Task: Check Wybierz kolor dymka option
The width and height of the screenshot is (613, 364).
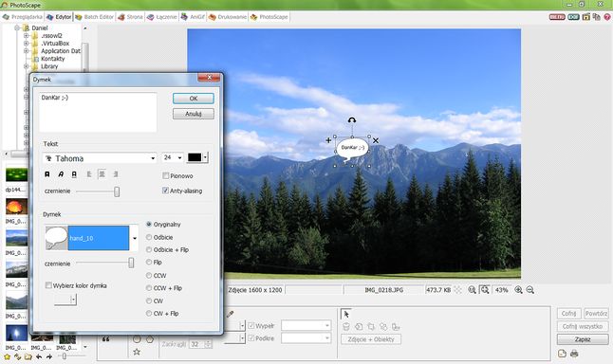Action: 48,285
